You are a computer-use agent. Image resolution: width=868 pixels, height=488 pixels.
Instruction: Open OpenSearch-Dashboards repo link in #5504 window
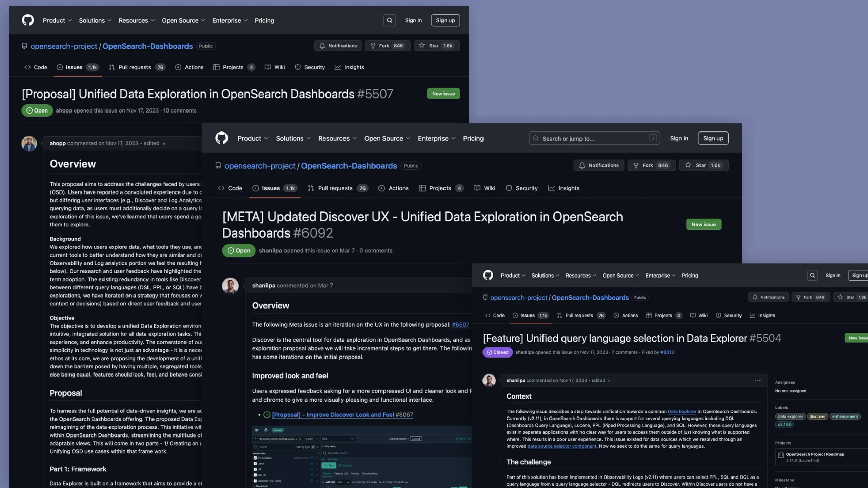point(590,298)
